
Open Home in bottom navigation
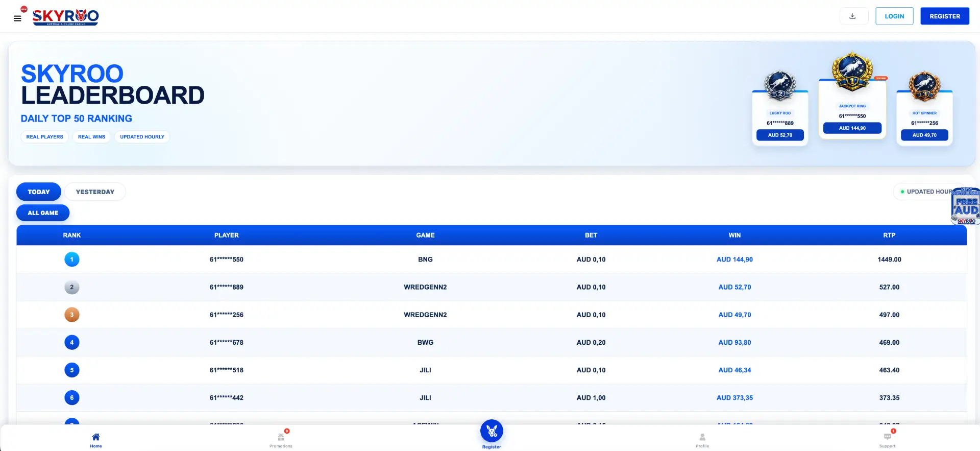96,440
